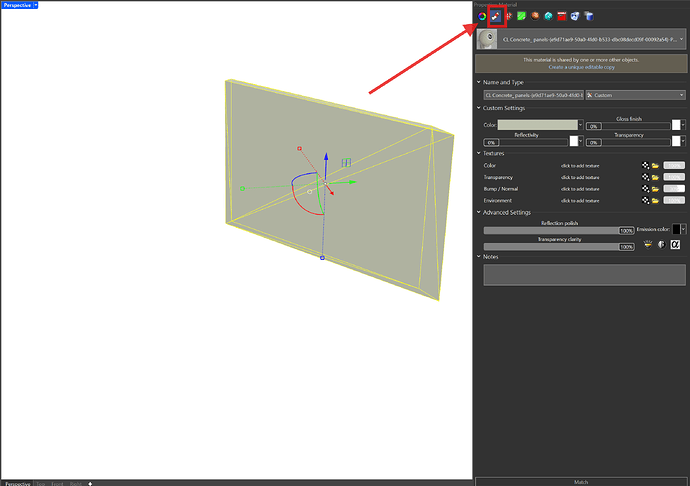Add a new viewport tab with plus

pos(90,483)
